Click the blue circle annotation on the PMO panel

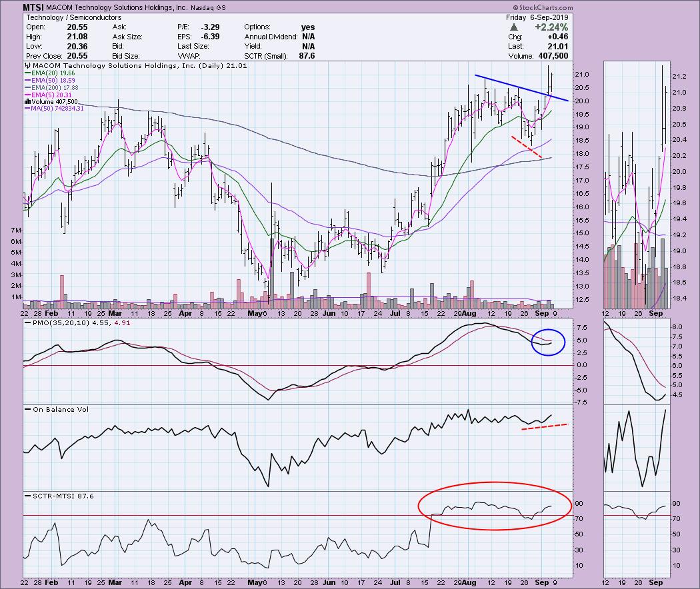[x=549, y=343]
